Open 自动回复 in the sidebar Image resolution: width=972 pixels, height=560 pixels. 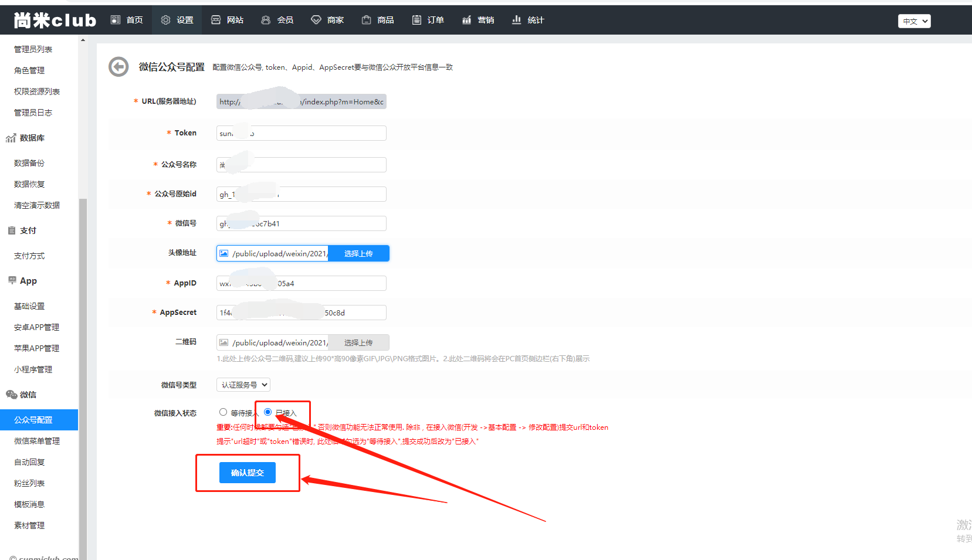point(29,462)
